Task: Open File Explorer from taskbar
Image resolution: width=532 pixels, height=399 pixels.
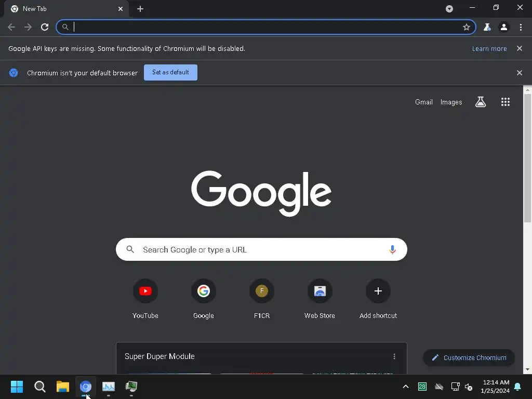Action: point(63,387)
